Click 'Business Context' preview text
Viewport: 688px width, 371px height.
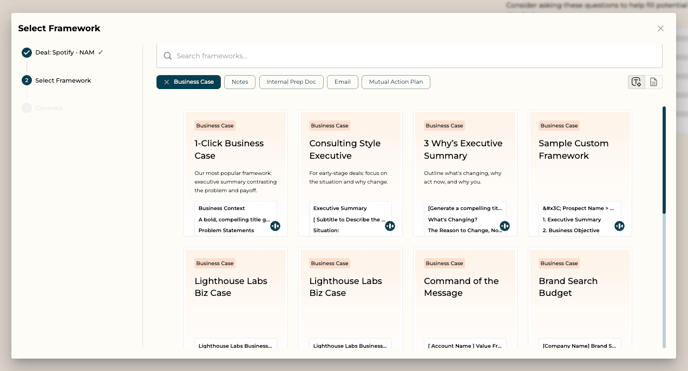[222, 208]
